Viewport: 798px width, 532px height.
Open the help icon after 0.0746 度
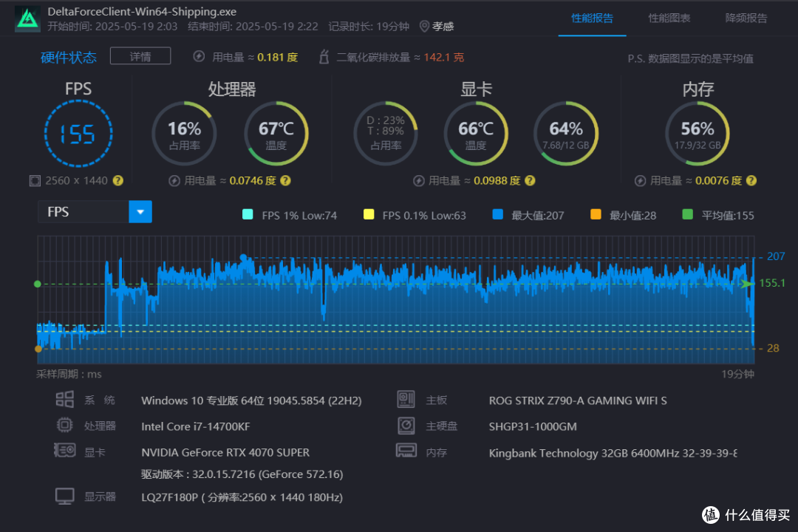(x=285, y=181)
